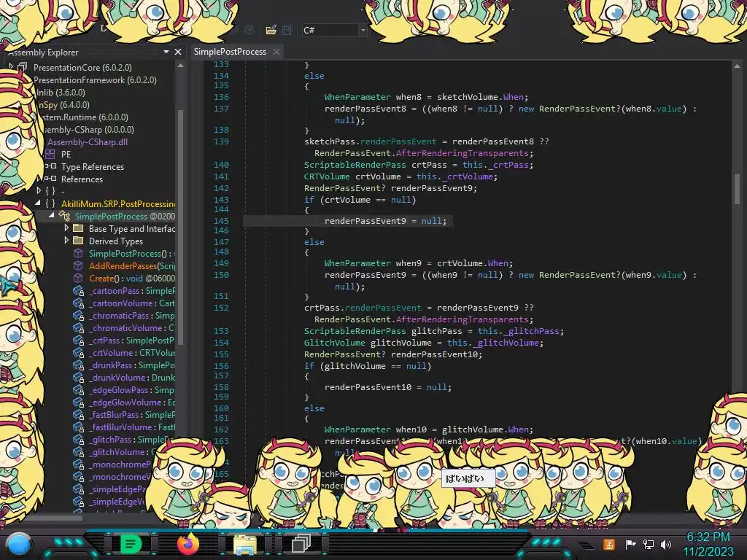
Task: Select the _glitchPass field
Action: pos(130,439)
